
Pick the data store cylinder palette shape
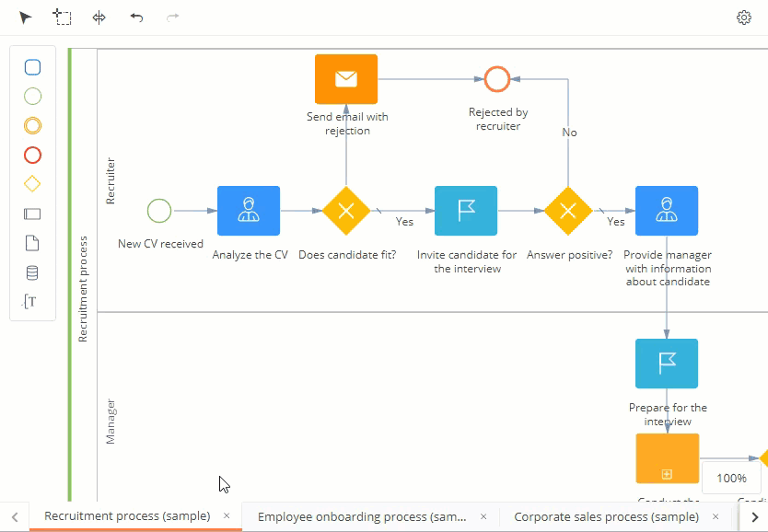point(32,272)
